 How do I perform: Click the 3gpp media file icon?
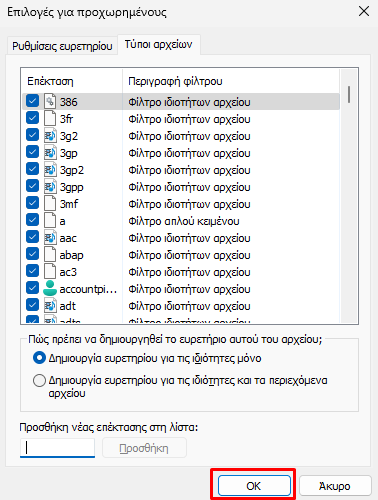tap(50, 186)
